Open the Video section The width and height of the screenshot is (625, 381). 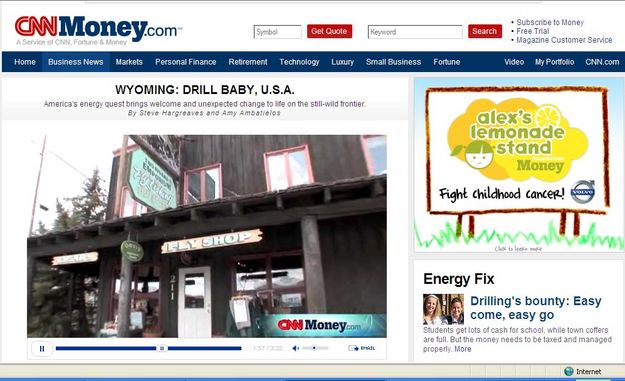(x=514, y=62)
